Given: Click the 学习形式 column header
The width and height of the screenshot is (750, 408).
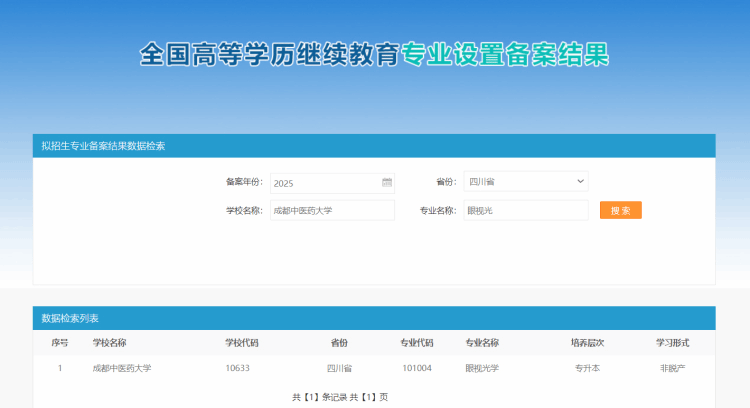Looking at the screenshot, I should pyautogui.click(x=672, y=343).
